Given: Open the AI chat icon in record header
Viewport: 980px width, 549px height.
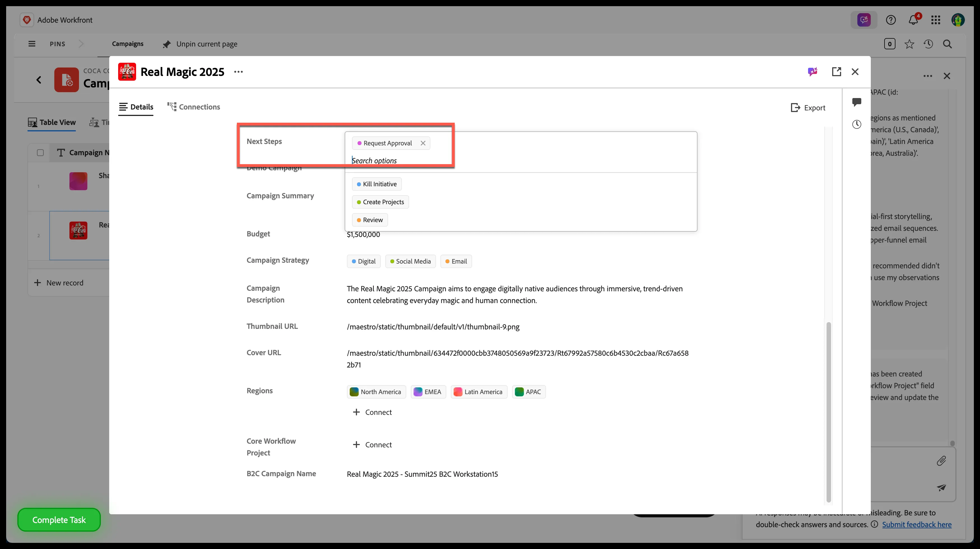Looking at the screenshot, I should [x=813, y=71].
